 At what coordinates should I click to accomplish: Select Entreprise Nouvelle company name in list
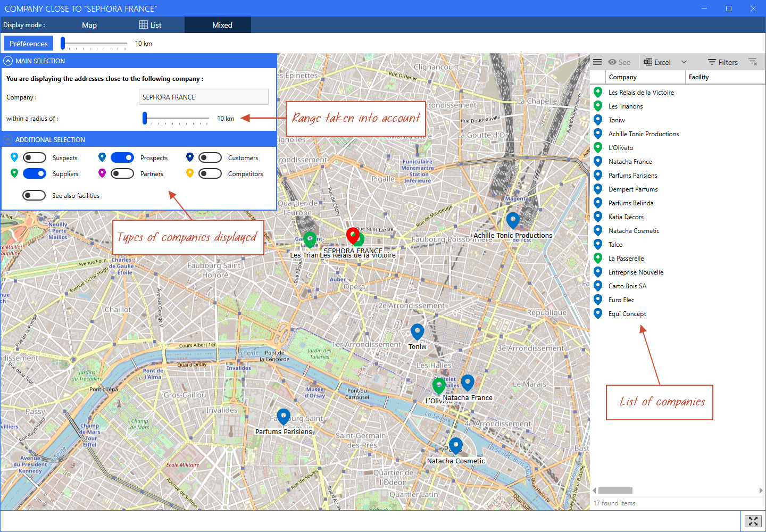coord(636,272)
